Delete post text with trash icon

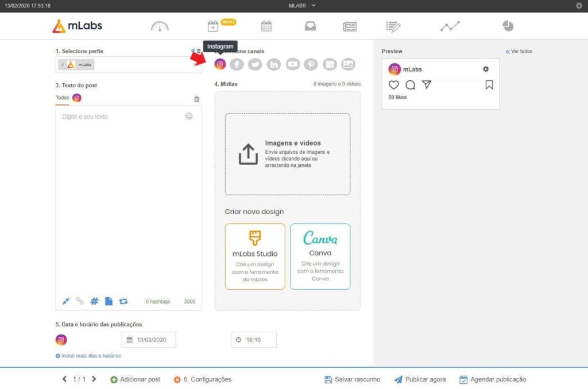[196, 99]
